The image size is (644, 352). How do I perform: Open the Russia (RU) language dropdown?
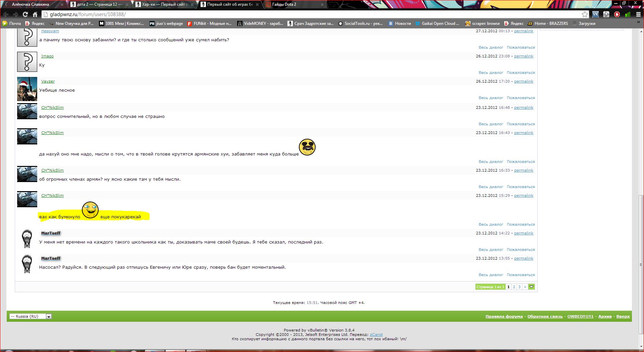click(x=31, y=316)
